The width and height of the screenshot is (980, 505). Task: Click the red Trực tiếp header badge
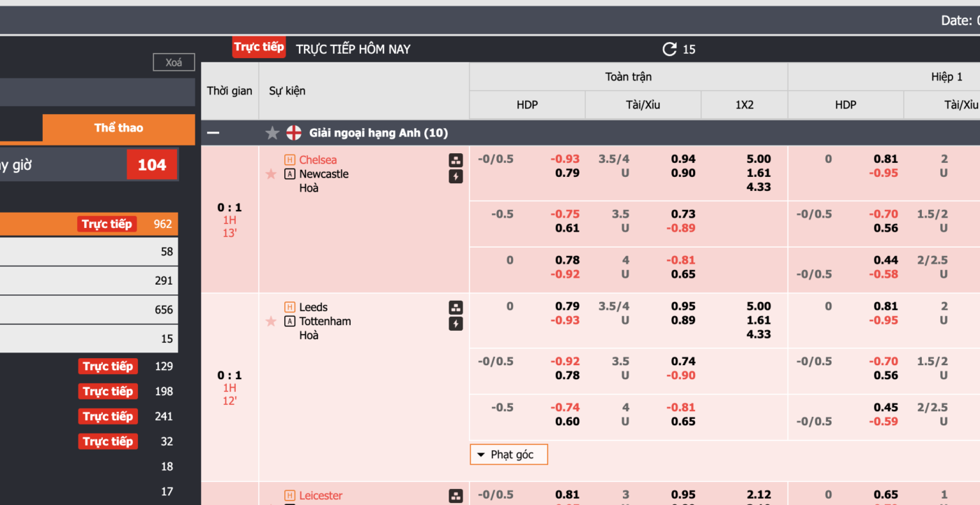[x=259, y=48]
